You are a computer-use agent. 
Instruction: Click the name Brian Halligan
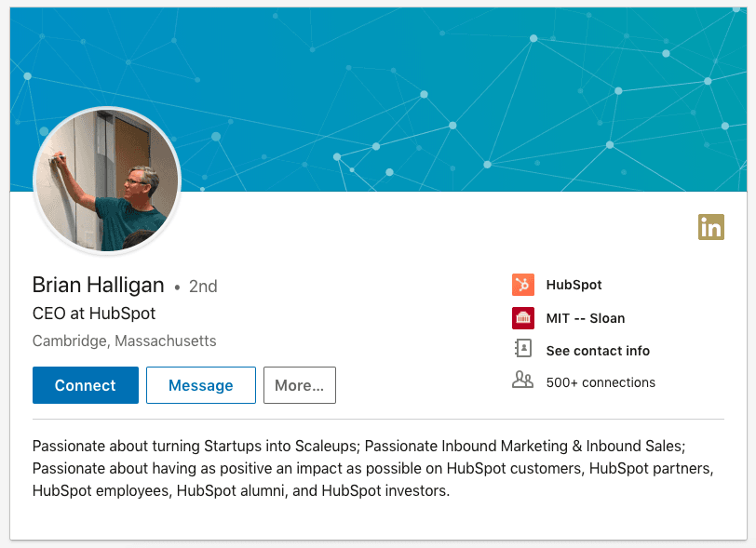(98, 285)
